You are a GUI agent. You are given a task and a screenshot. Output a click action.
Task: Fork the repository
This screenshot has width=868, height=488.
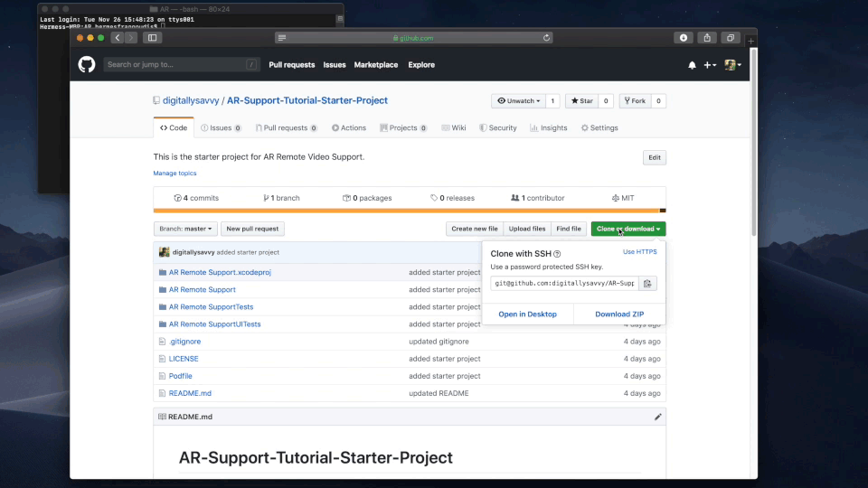click(x=635, y=100)
